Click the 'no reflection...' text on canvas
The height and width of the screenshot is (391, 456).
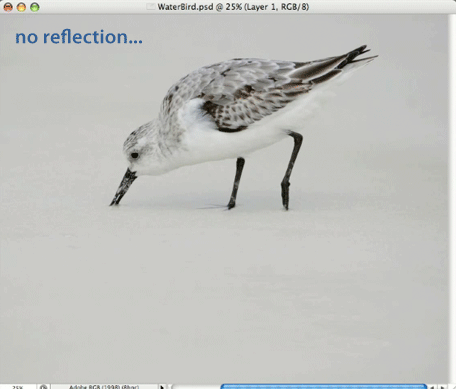point(79,37)
